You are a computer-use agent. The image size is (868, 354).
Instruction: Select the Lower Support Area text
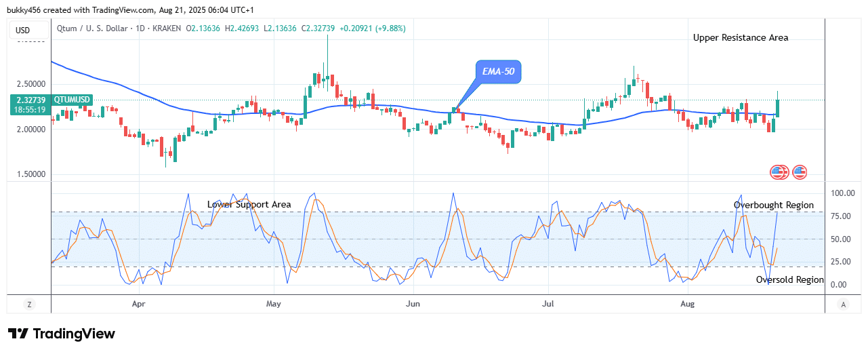(249, 204)
